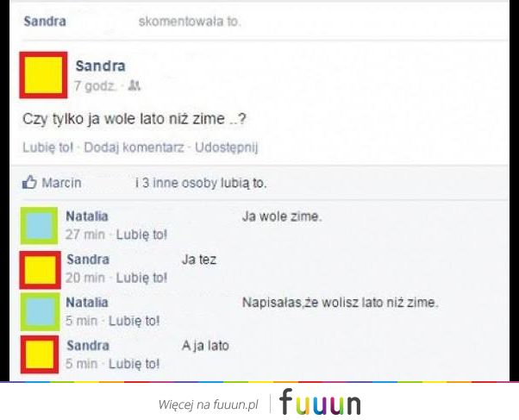Click 'Więcej na fuuun.pl' footer link
This screenshot has width=519, height=420.
[x=208, y=404]
